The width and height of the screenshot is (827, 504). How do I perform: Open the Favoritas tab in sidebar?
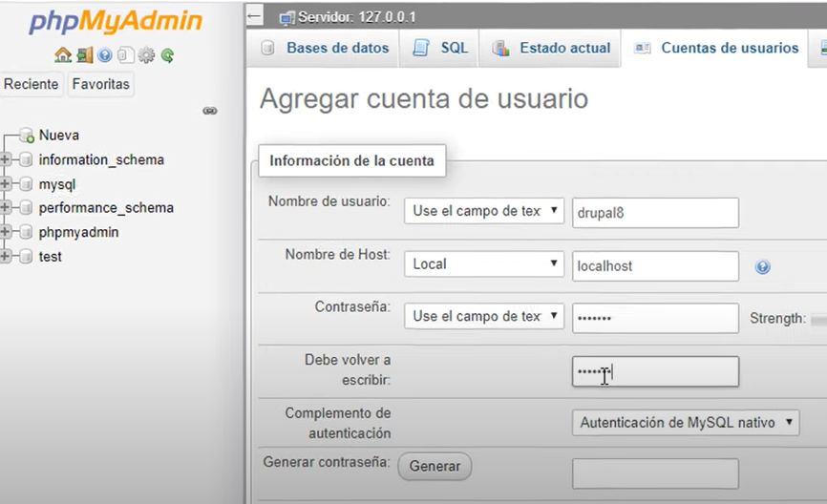[x=100, y=84]
